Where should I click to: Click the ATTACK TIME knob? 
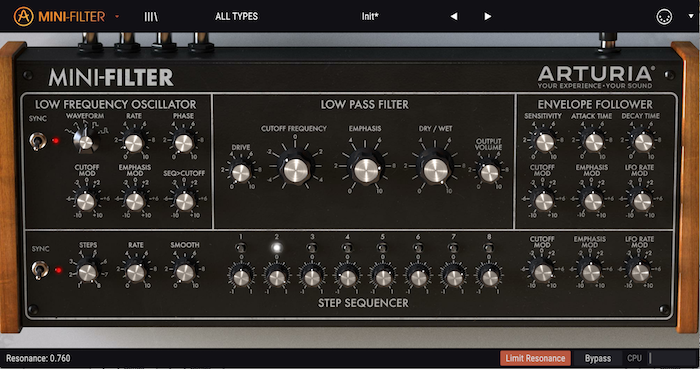click(x=593, y=143)
